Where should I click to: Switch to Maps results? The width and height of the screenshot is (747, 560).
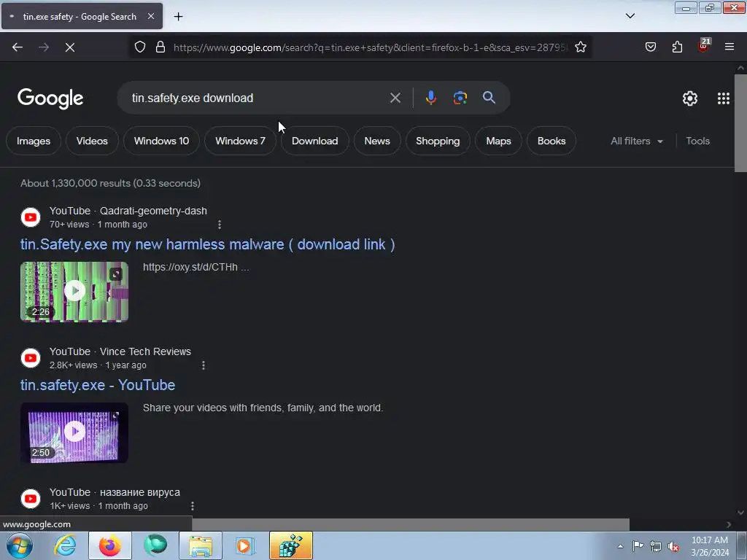[x=498, y=141]
